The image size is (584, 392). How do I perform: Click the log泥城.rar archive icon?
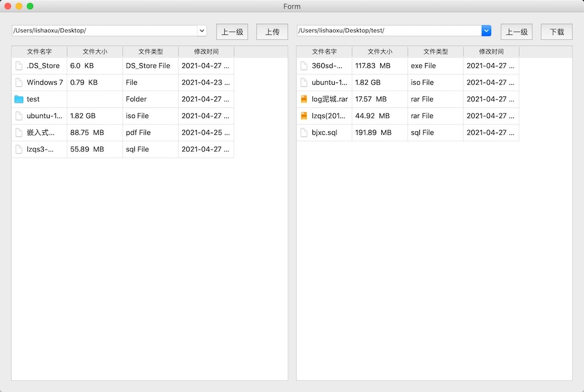point(304,99)
